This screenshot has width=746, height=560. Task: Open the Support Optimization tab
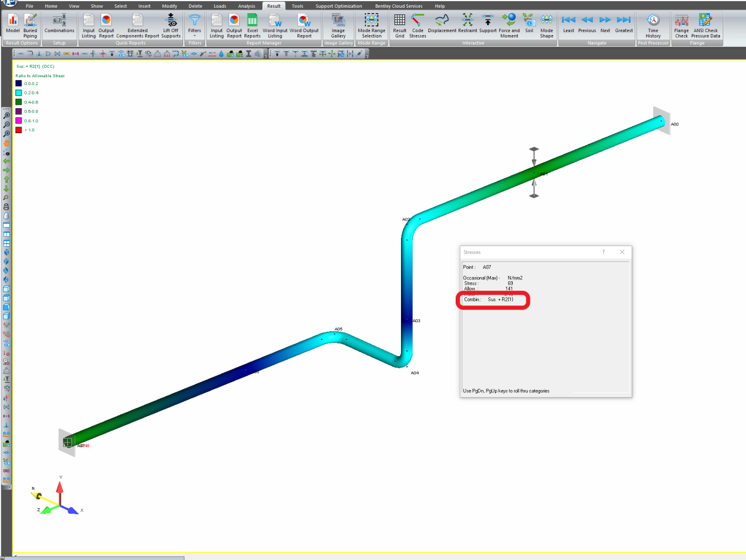click(x=338, y=6)
